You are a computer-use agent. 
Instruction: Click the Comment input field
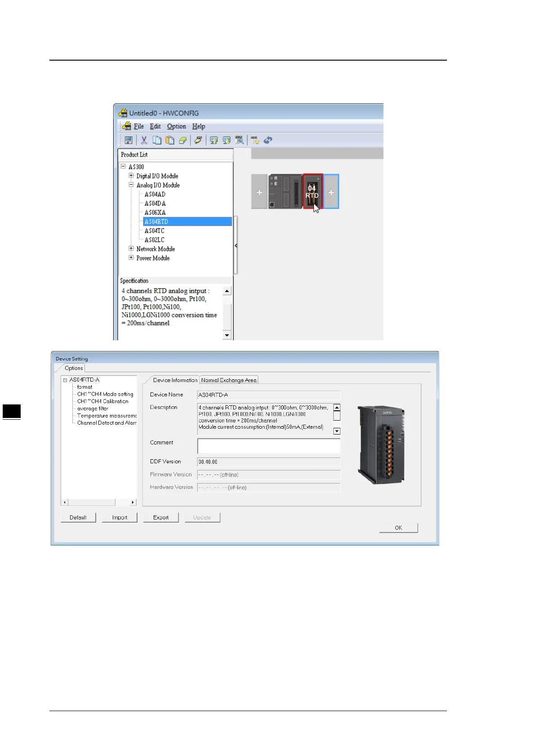(x=269, y=446)
